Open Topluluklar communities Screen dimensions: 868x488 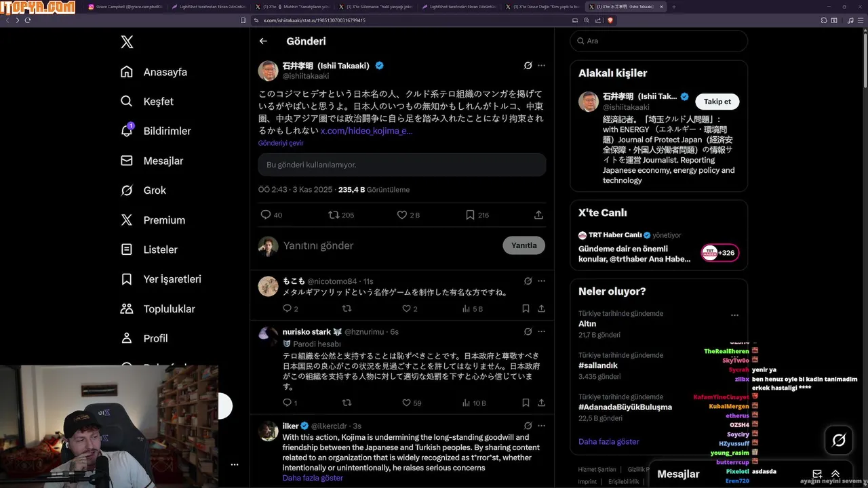tap(157, 309)
